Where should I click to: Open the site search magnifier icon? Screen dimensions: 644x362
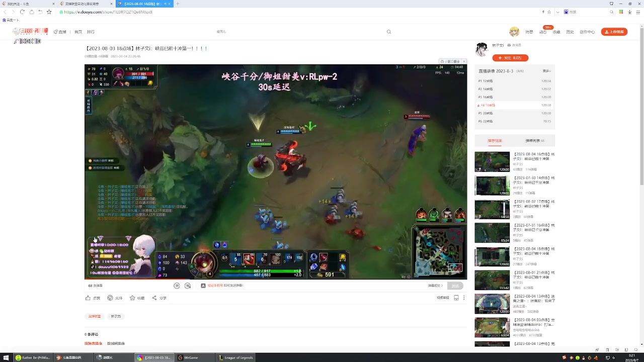389,32
